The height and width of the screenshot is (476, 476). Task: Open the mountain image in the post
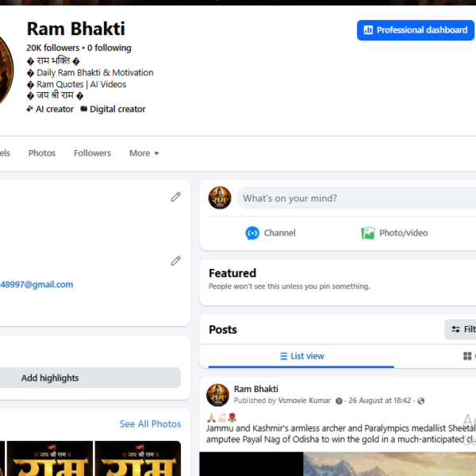point(390,464)
